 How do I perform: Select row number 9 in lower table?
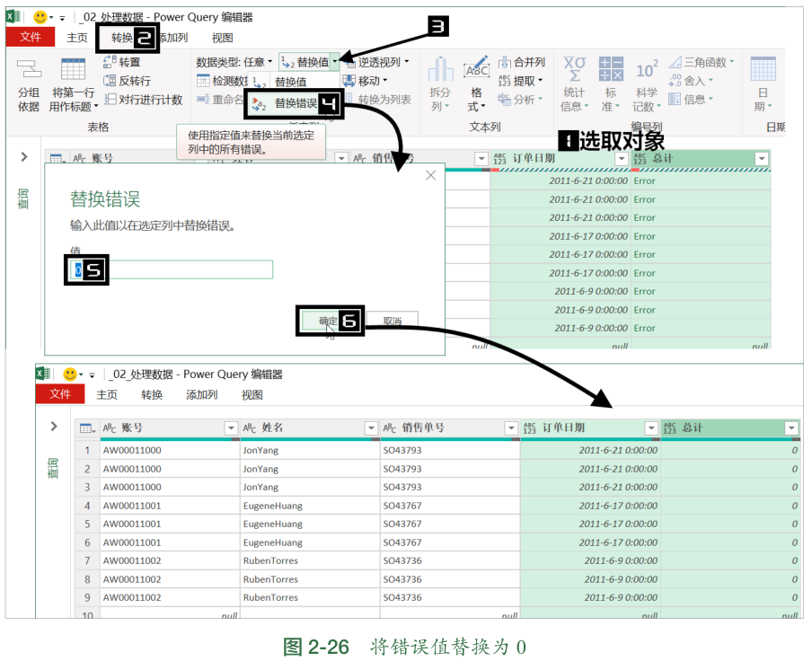[87, 597]
